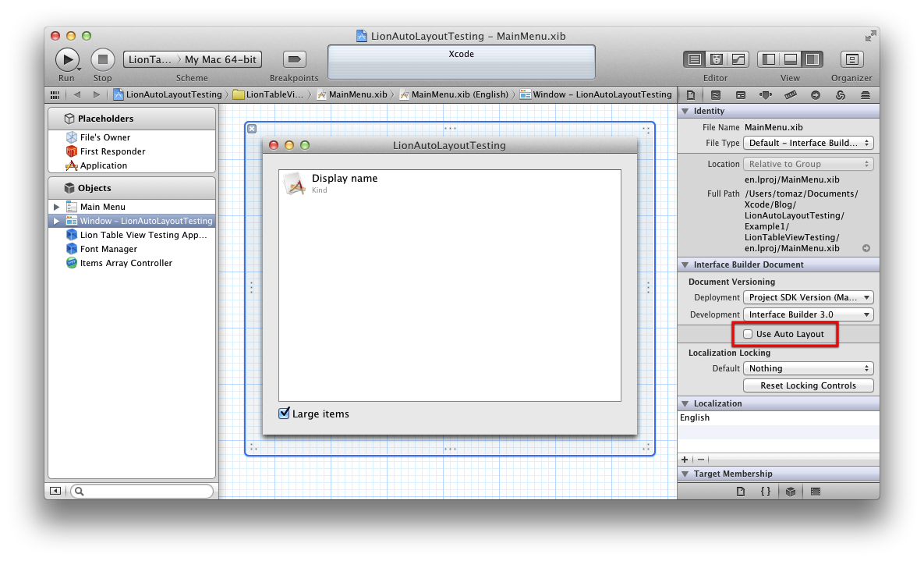The image size is (924, 561).
Task: Enter full screen with the corner arrows
Action: 870,36
